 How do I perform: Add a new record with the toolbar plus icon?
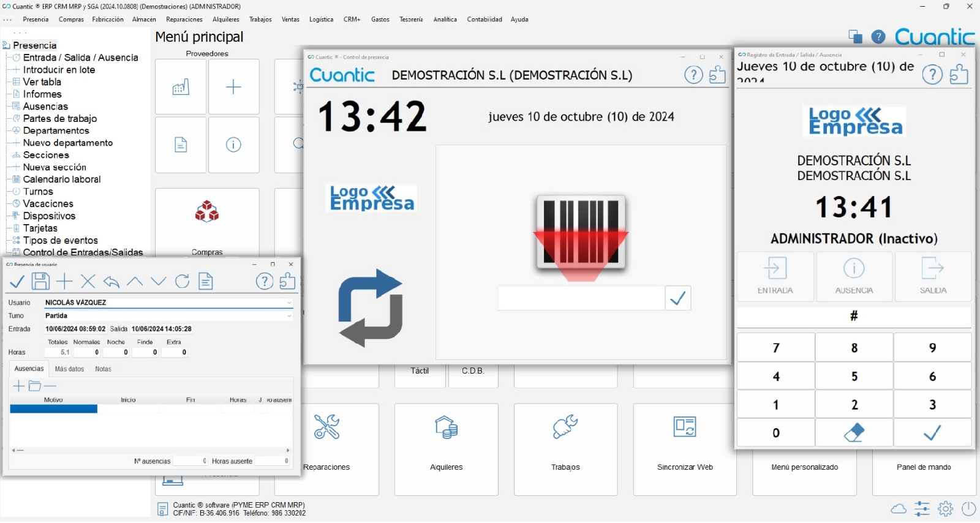pos(64,281)
